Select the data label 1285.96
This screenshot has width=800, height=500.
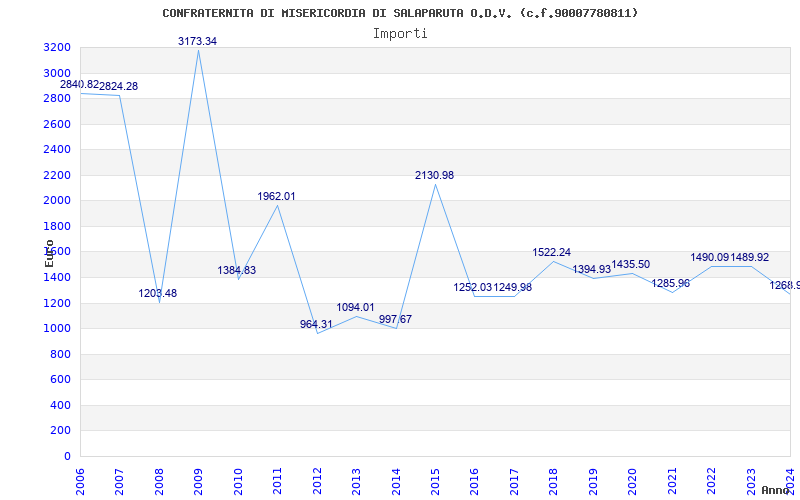coord(670,283)
